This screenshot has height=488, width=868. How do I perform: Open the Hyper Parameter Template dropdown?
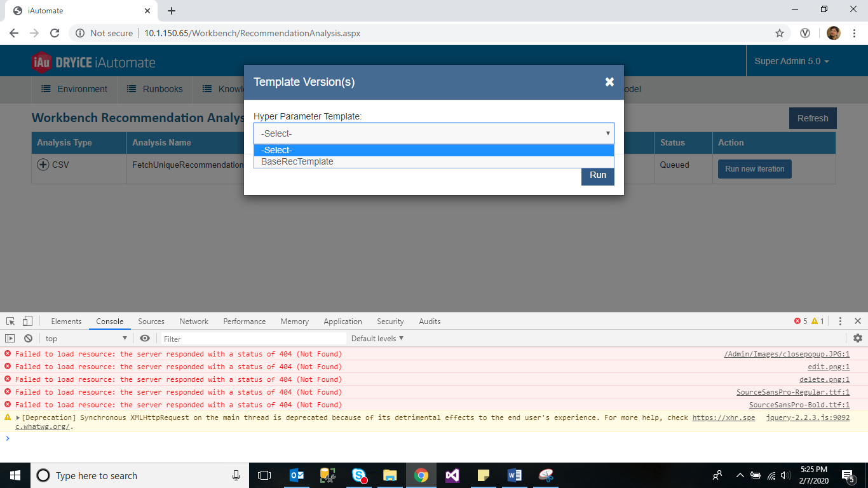(x=434, y=133)
